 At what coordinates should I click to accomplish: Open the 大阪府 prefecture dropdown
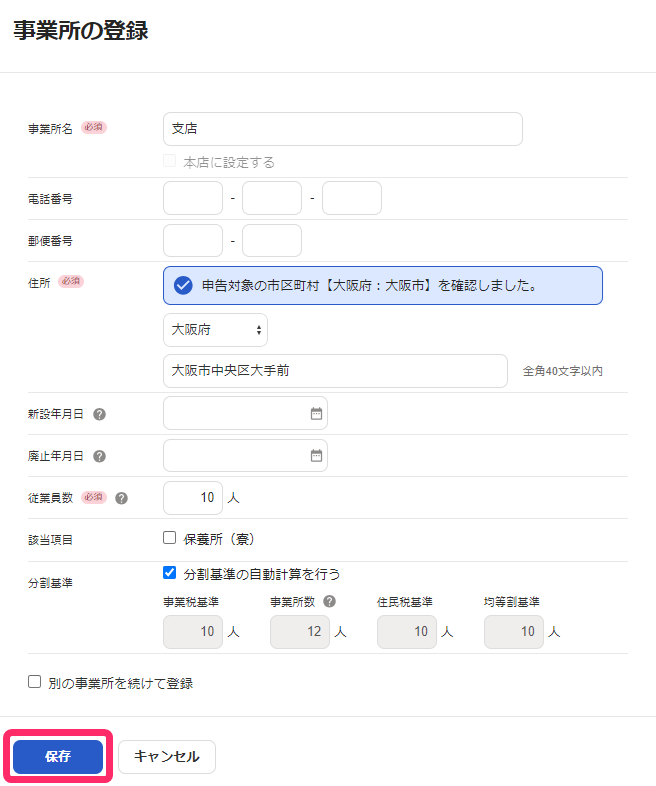coord(215,330)
